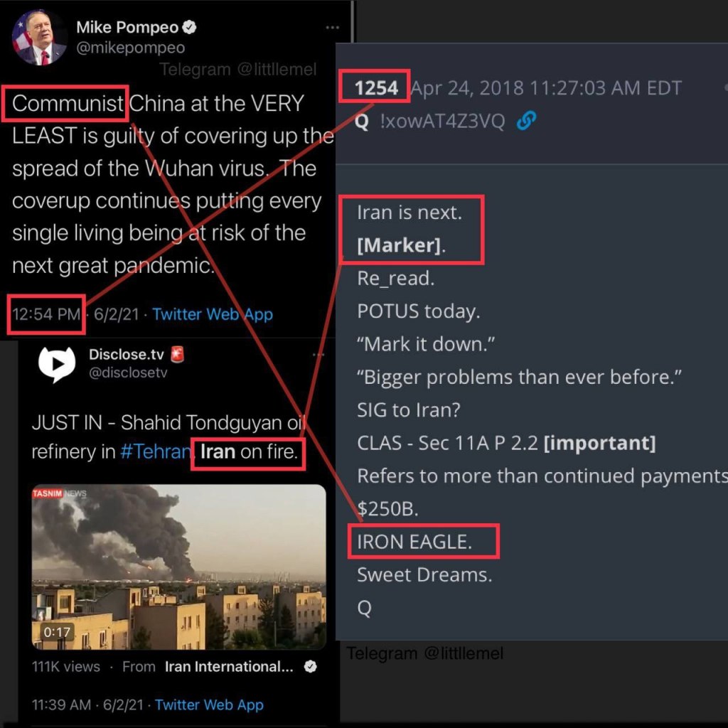Click the chain link icon on Q post
This screenshot has height=728, width=728.
[526, 122]
